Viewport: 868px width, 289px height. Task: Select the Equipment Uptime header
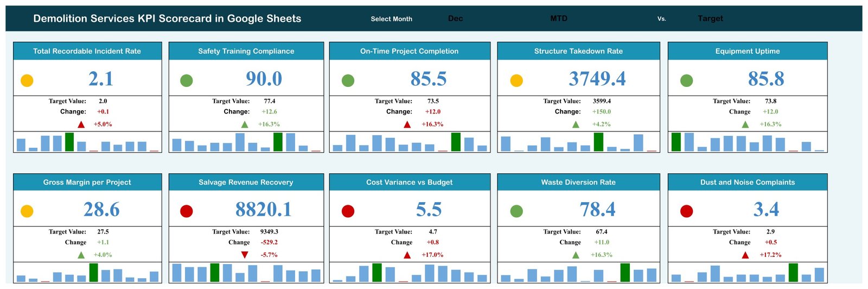[748, 51]
